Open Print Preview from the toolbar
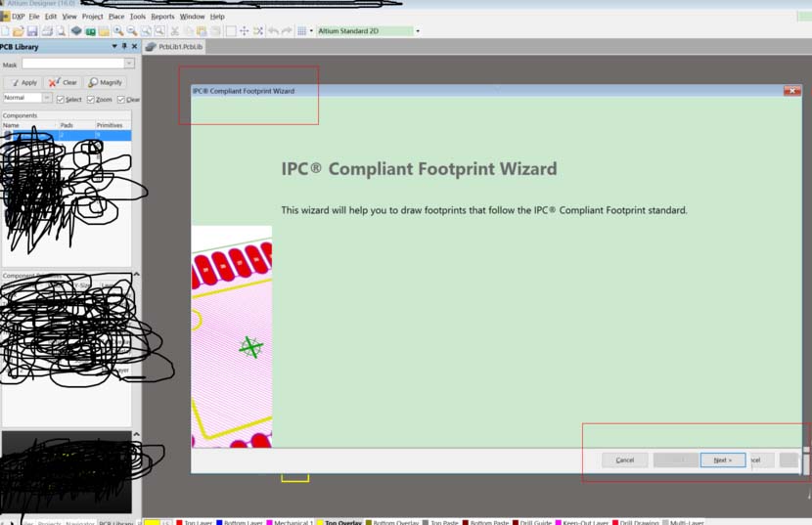 [61, 31]
